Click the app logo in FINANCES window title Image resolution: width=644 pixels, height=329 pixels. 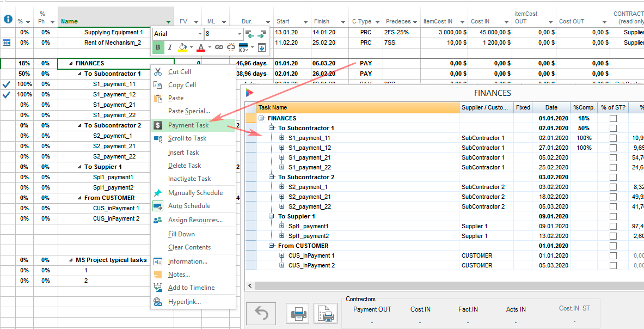(250, 93)
